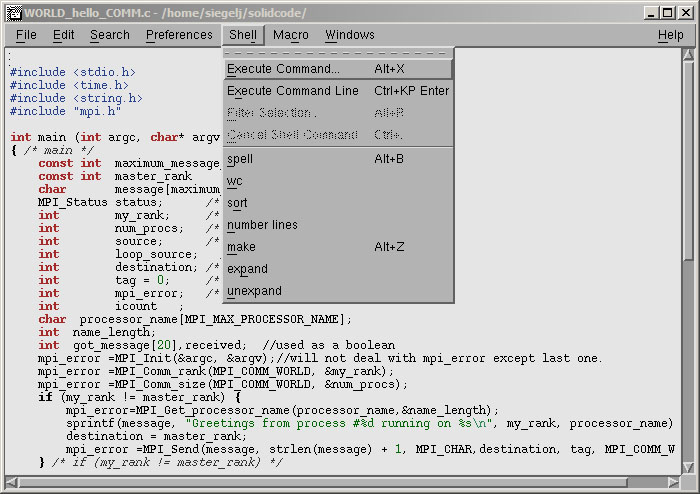Open the Preferences menu
The width and height of the screenshot is (700, 494).
[x=179, y=35]
